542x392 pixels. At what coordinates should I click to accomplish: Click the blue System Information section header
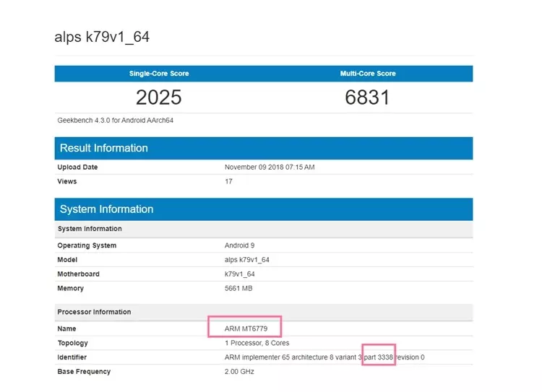click(x=264, y=209)
